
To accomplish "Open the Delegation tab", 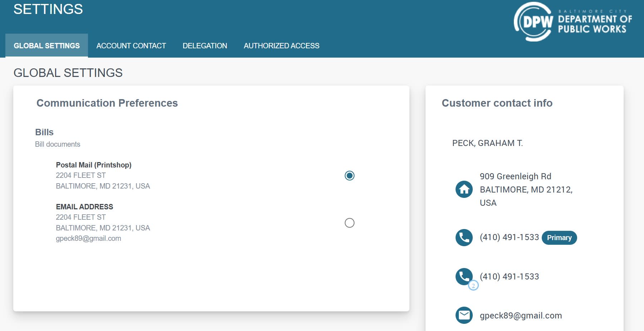I will [205, 46].
